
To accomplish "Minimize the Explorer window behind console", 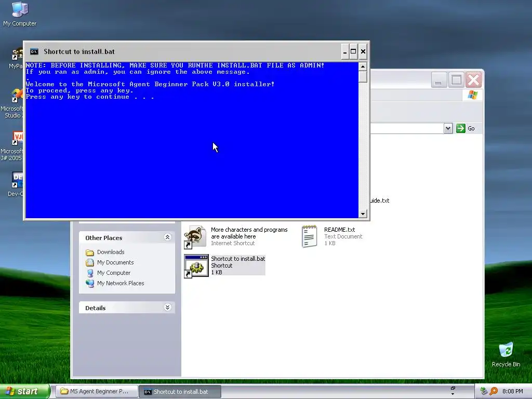I will (x=438, y=80).
